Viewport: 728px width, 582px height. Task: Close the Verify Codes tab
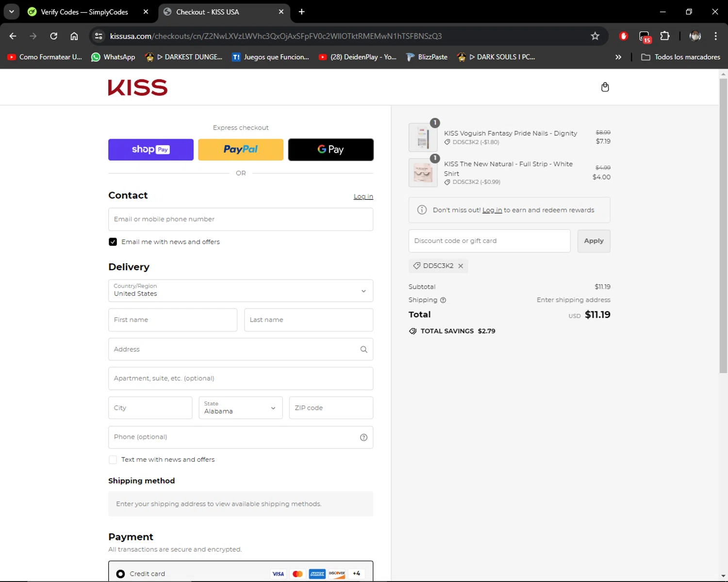[x=146, y=12]
